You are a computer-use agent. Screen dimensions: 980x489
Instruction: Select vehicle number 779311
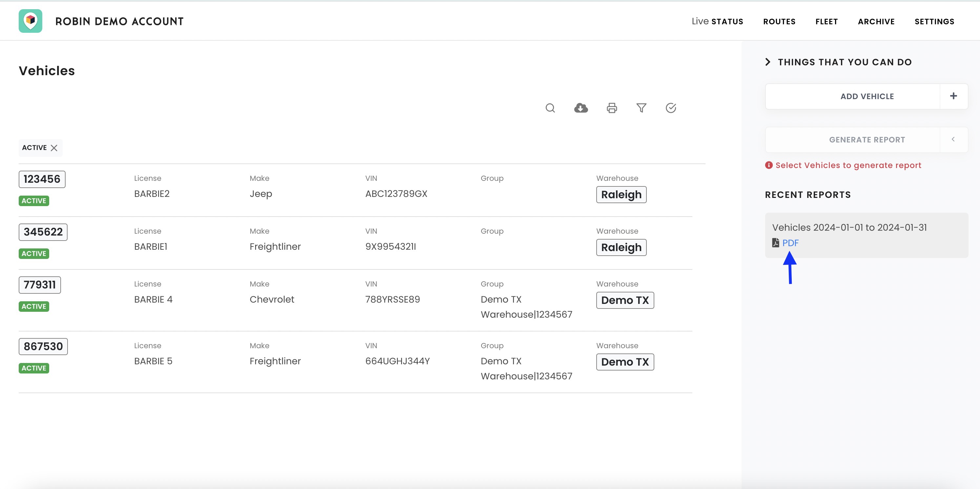click(x=40, y=285)
